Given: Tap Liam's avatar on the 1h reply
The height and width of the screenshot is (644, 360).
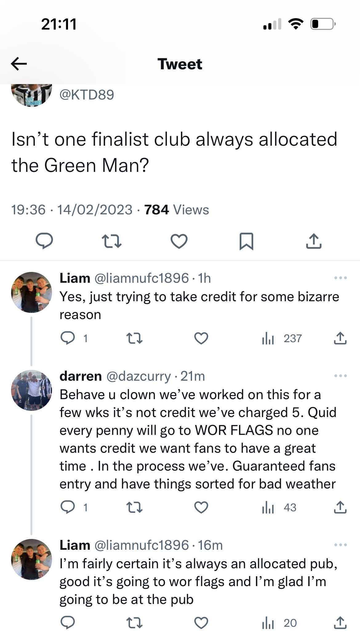Looking at the screenshot, I should click(x=31, y=292).
